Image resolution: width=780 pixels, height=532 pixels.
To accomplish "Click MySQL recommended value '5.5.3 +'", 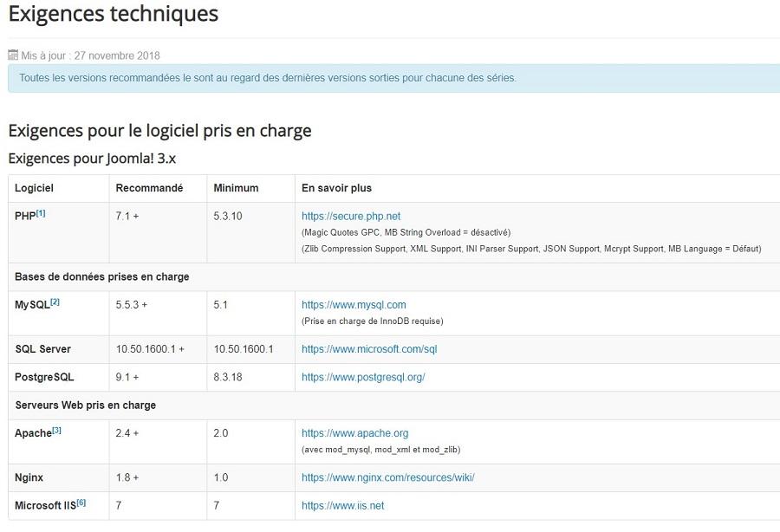I will 132,305.
